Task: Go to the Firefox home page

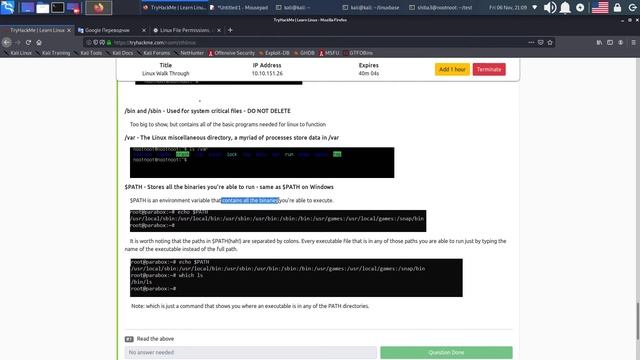Action: click(39, 42)
